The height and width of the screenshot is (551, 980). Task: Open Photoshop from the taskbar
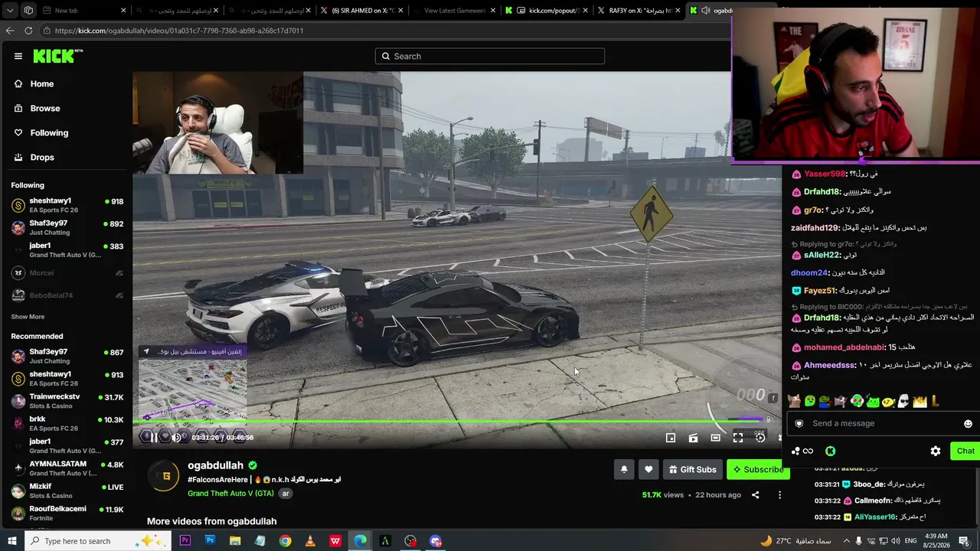[210, 541]
